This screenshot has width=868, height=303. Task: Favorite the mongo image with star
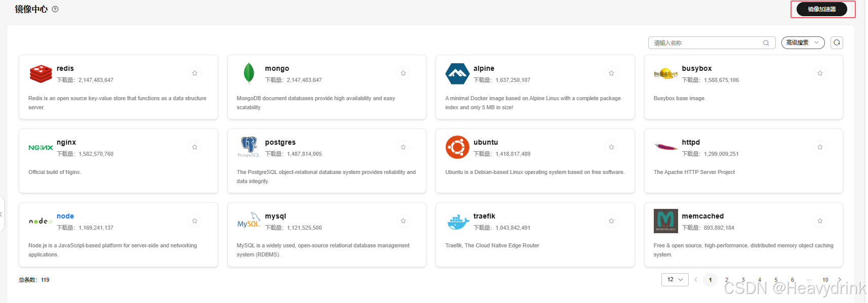403,73
